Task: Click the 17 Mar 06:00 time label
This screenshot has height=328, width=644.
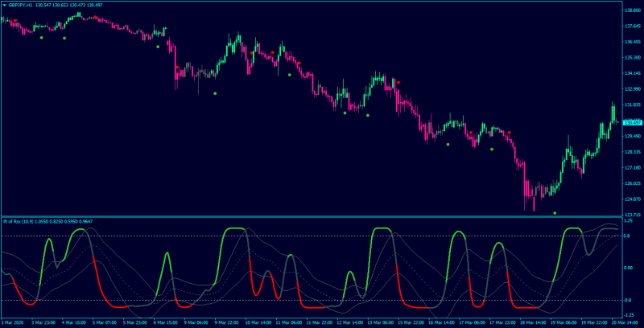Action: tap(473, 323)
